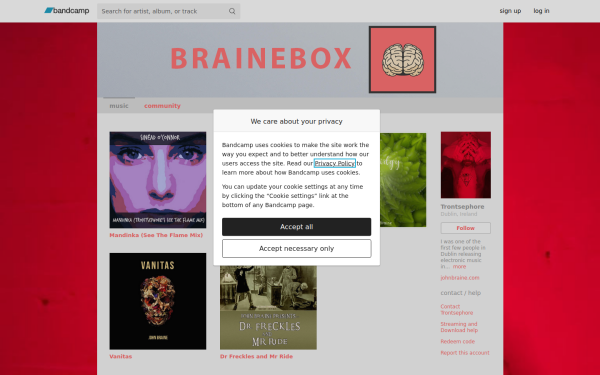The height and width of the screenshot is (375, 600).
Task: Open Dr Freckles and Mr Ride cover
Action: [x=268, y=308]
